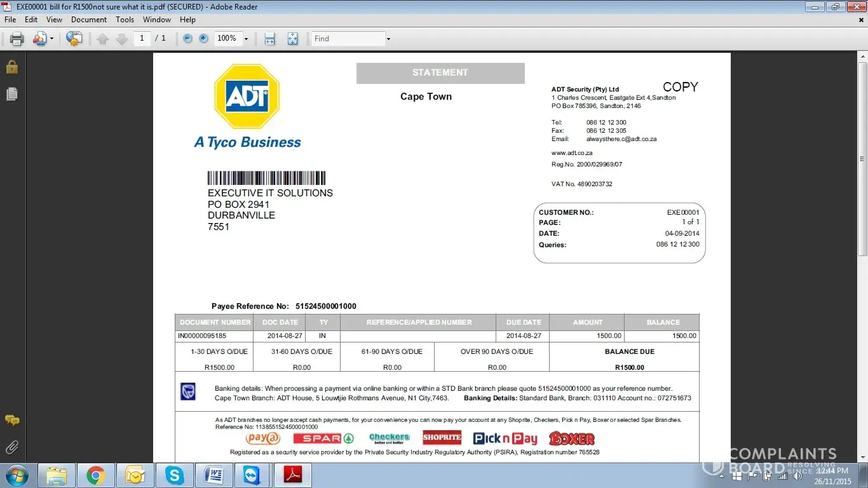Open the Attachments paperclip panel
Viewport: 868px width, 488px height.
coord(11,447)
